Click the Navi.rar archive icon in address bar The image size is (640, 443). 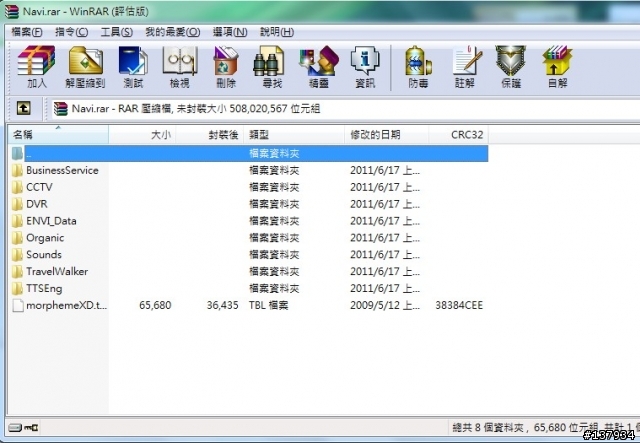pyautogui.click(x=60, y=109)
